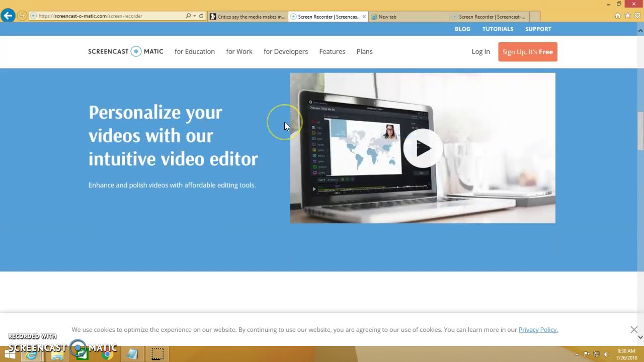The image size is (644, 362).
Task: Open the volume speaker tray icon
Action: point(606,354)
